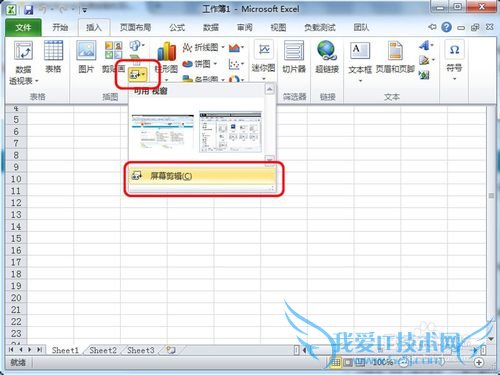Viewport: 500px width, 375px height.
Task: Insert a Line chart (折线图)
Action: (200, 48)
